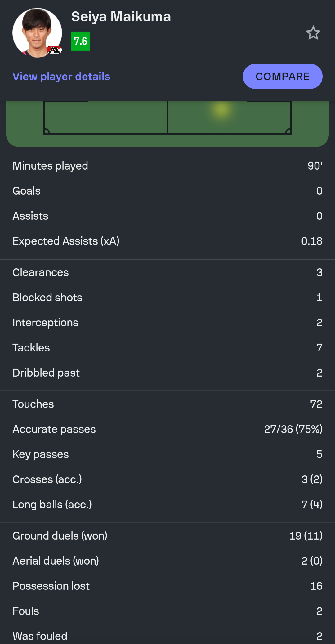The height and width of the screenshot is (644, 335).
Task: Select the Long balls (acc.) row
Action: point(167,505)
